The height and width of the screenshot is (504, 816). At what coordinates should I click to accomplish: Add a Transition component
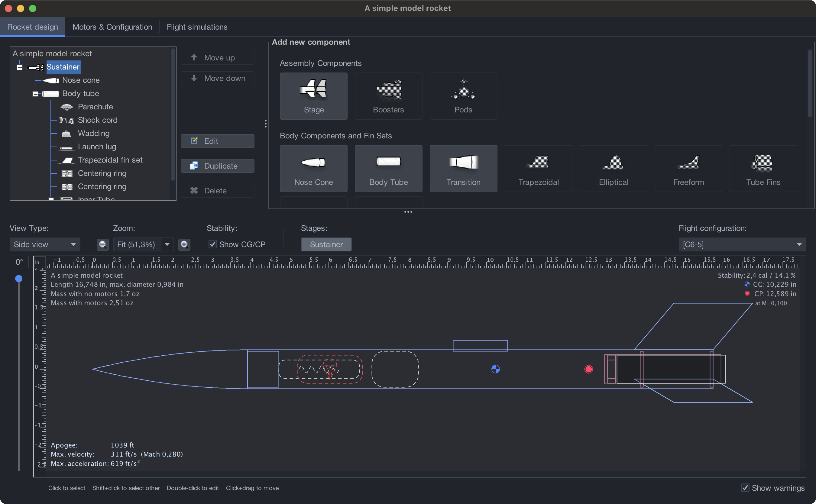click(x=463, y=168)
